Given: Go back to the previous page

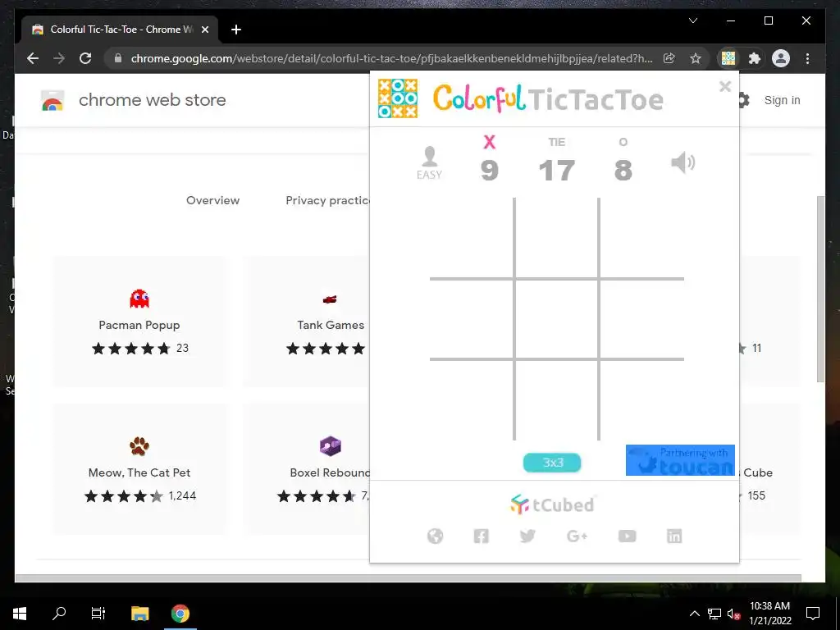Looking at the screenshot, I should tap(33, 58).
